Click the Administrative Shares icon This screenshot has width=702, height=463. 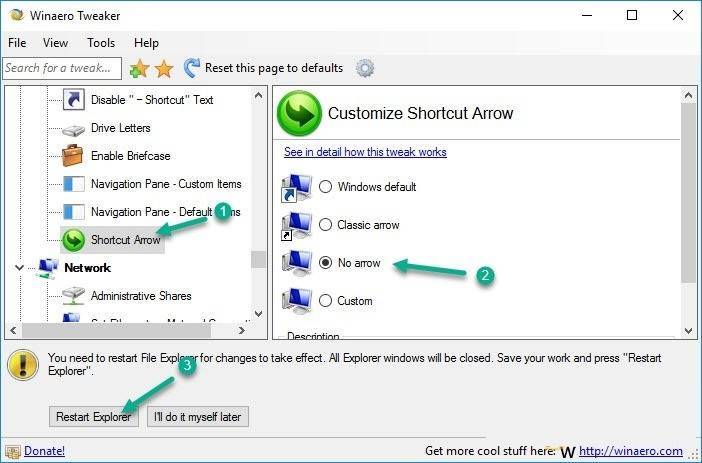(73, 296)
